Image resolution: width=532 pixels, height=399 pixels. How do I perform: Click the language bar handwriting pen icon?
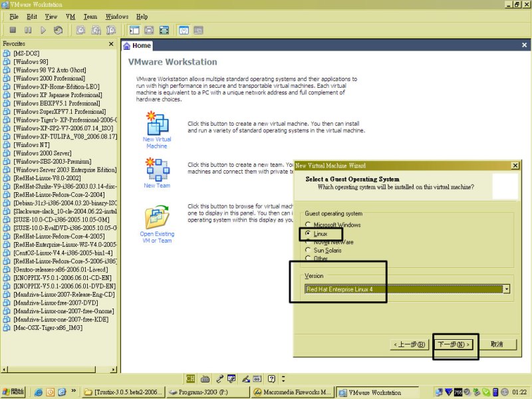pos(245,378)
